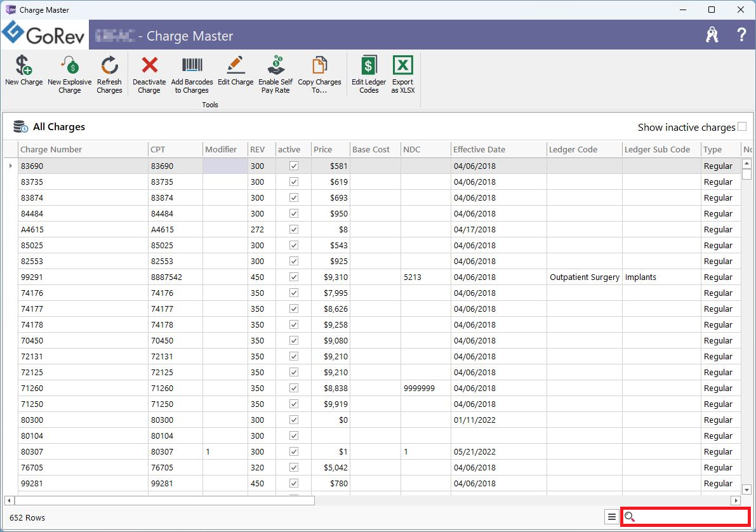This screenshot has height=532, width=756.
Task: Click the All Charges database icon
Action: pyautogui.click(x=20, y=126)
